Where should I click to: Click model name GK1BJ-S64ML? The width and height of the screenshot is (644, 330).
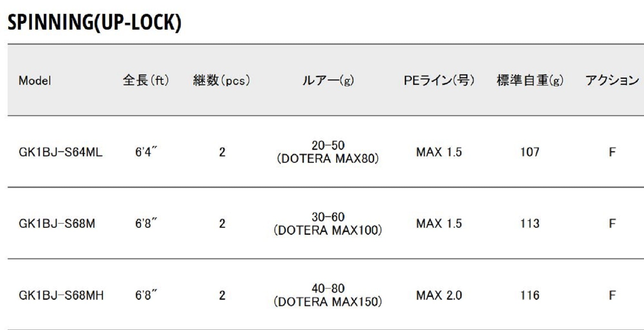coord(61,152)
